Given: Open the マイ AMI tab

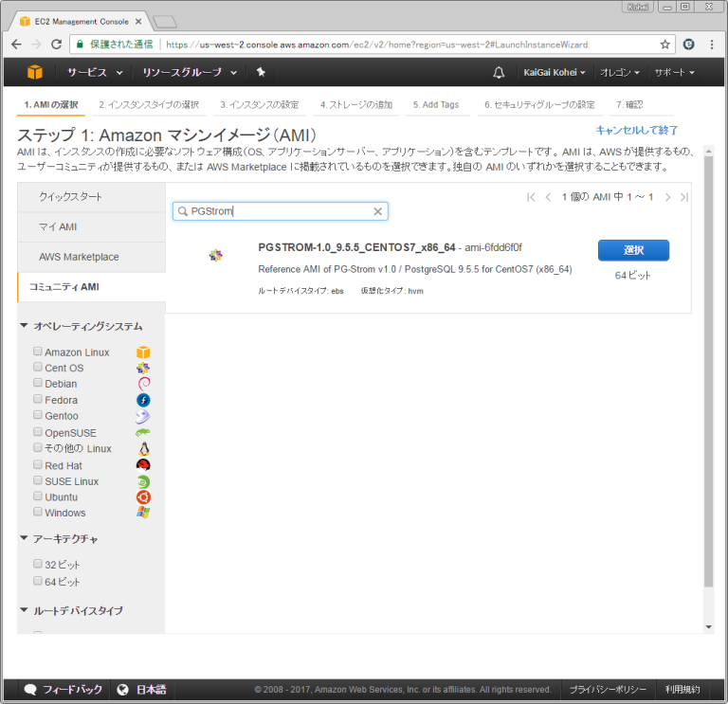Looking at the screenshot, I should click(x=91, y=227).
